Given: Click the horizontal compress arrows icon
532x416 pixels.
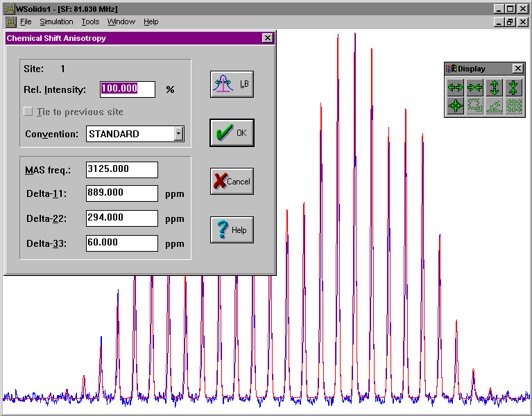Looking at the screenshot, I should tap(474, 87).
